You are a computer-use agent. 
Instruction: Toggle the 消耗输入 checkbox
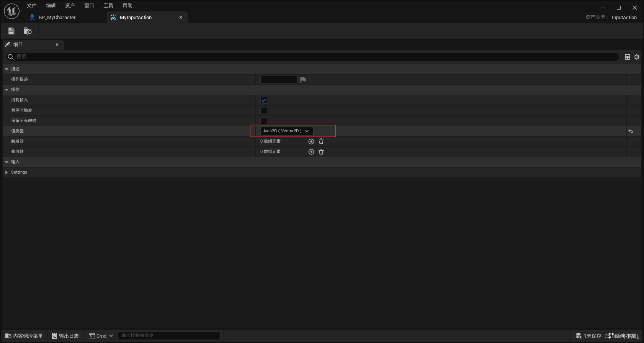tap(264, 100)
